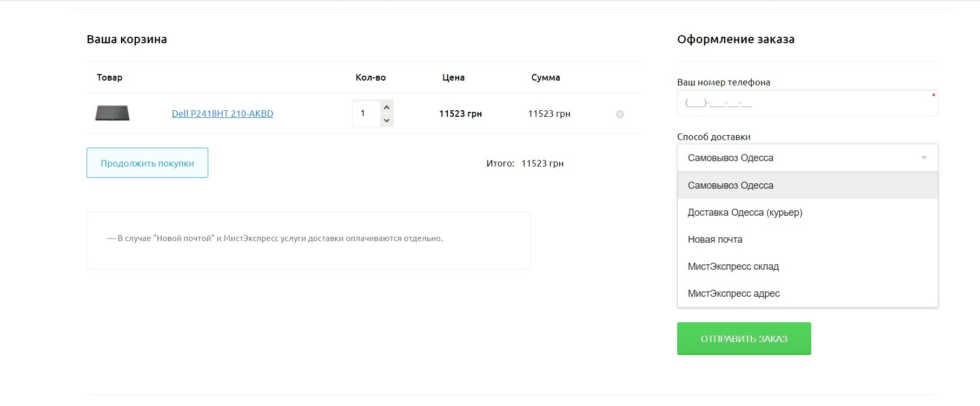Select Доставка Одесса (курьер) delivery option
This screenshot has height=406, width=980.
(745, 212)
